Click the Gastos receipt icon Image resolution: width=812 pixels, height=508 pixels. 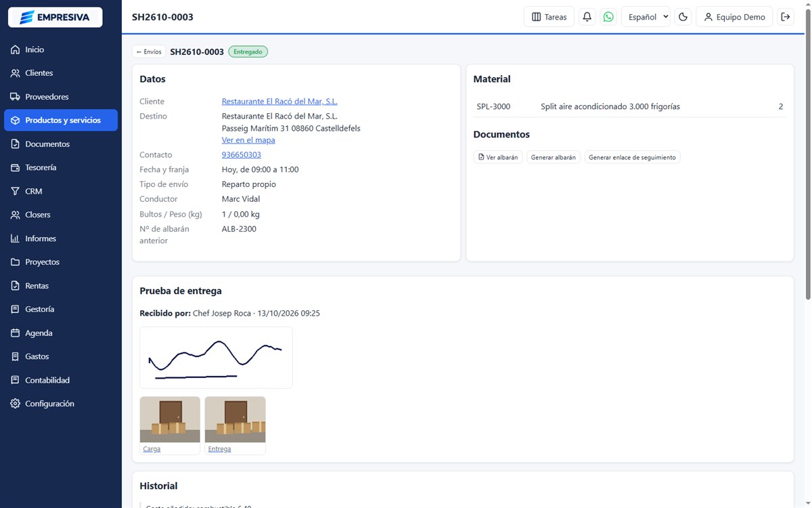point(15,356)
